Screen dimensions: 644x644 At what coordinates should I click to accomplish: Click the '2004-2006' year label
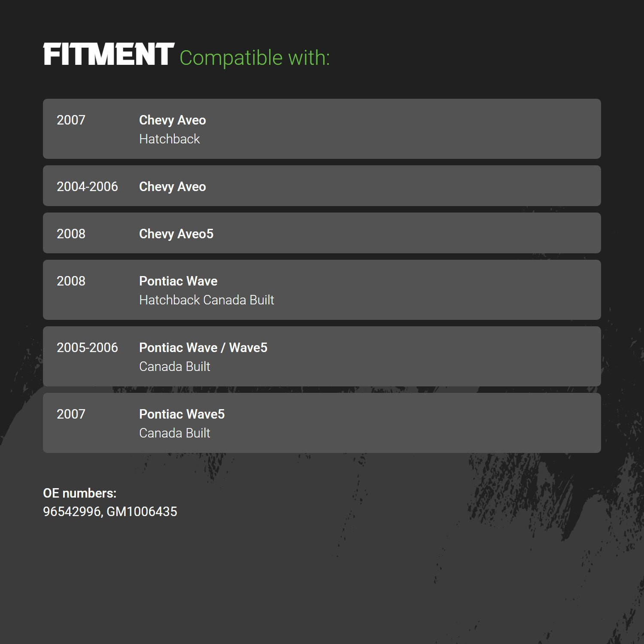pyautogui.click(x=87, y=187)
